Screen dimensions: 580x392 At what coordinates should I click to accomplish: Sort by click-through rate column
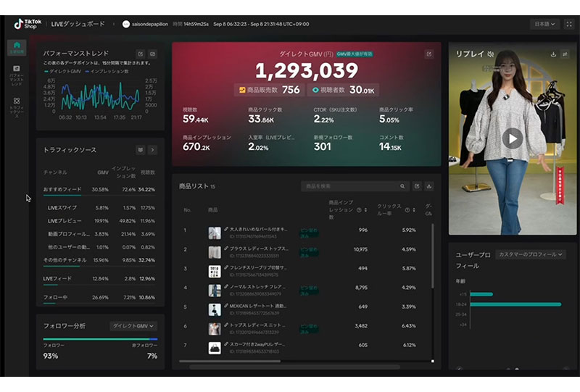(x=414, y=210)
